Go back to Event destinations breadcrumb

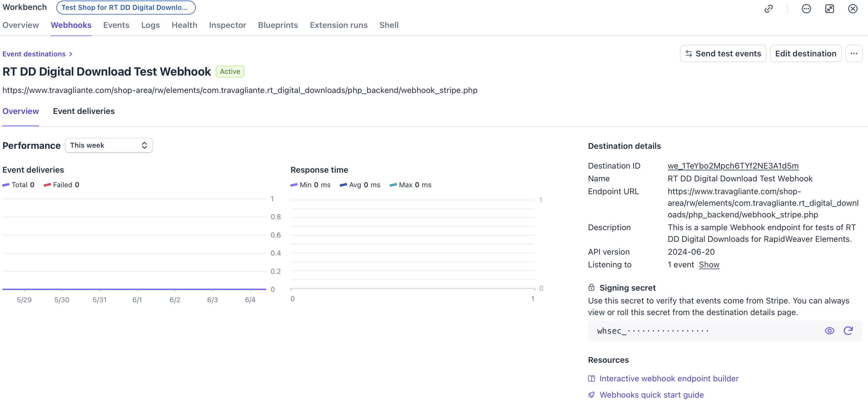click(34, 54)
